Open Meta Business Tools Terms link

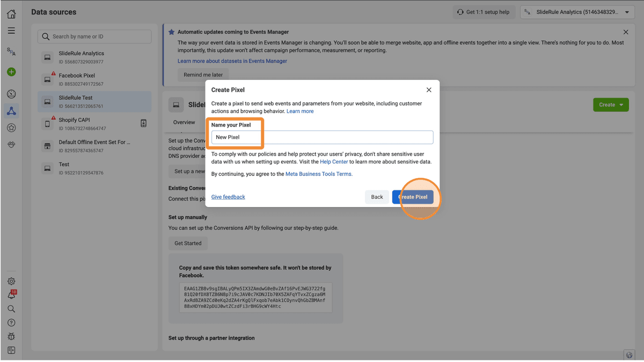click(318, 174)
